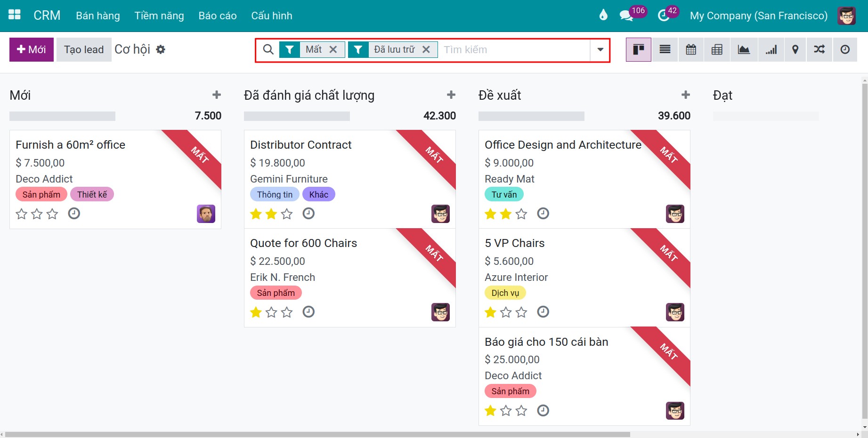Open activity clock on Furnish a 60m² office
This screenshot has height=438, width=868.
click(x=74, y=214)
